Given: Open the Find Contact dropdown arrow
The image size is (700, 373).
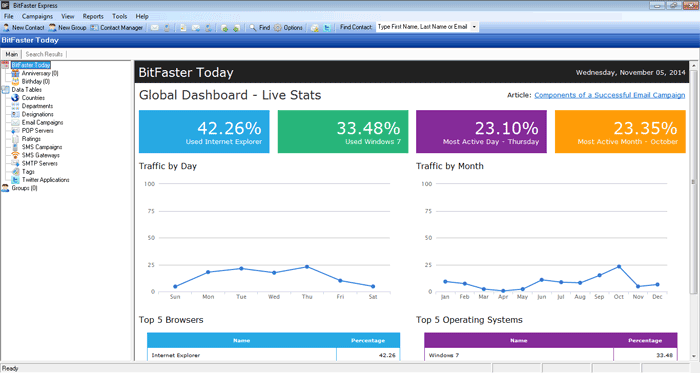Looking at the screenshot, I should point(474,27).
